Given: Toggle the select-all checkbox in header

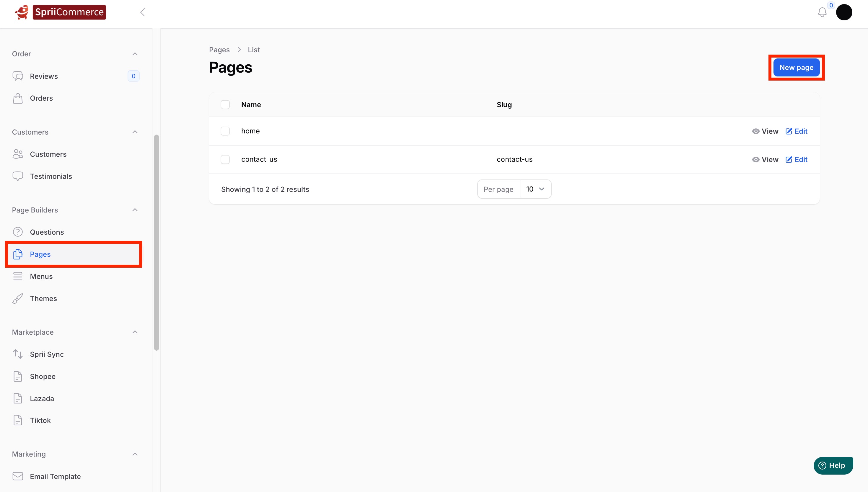Looking at the screenshot, I should pos(225,105).
